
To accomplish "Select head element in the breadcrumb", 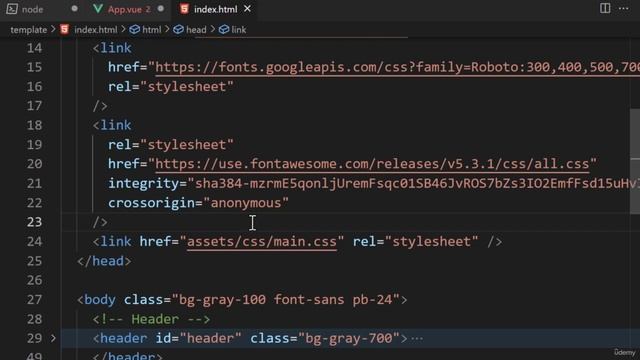I will (196, 30).
